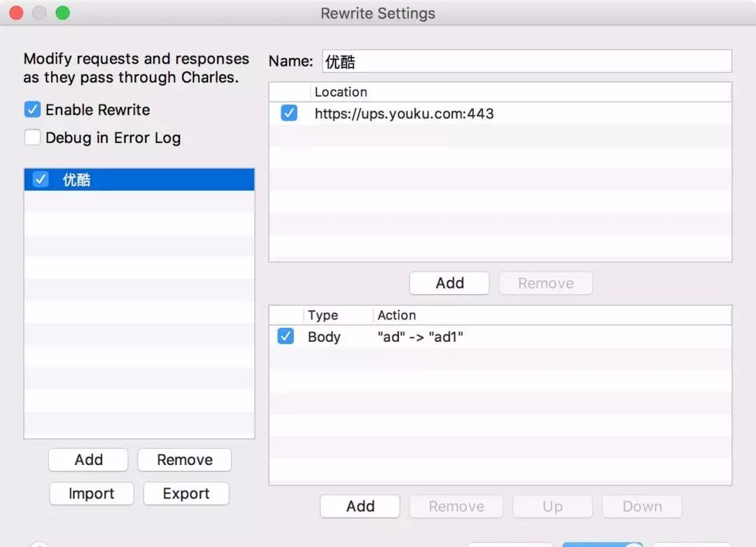Toggle the Body rule checkbox
The image size is (756, 547).
tap(286, 336)
